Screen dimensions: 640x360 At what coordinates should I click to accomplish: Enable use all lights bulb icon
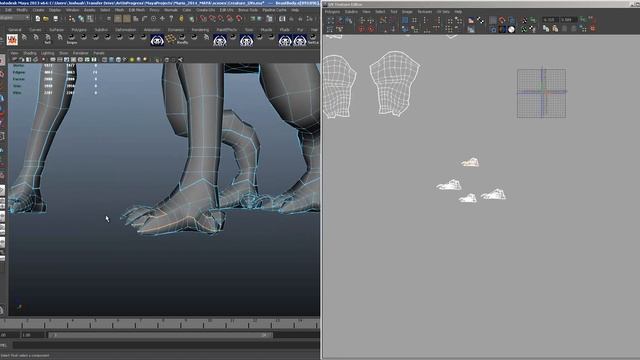132,59
